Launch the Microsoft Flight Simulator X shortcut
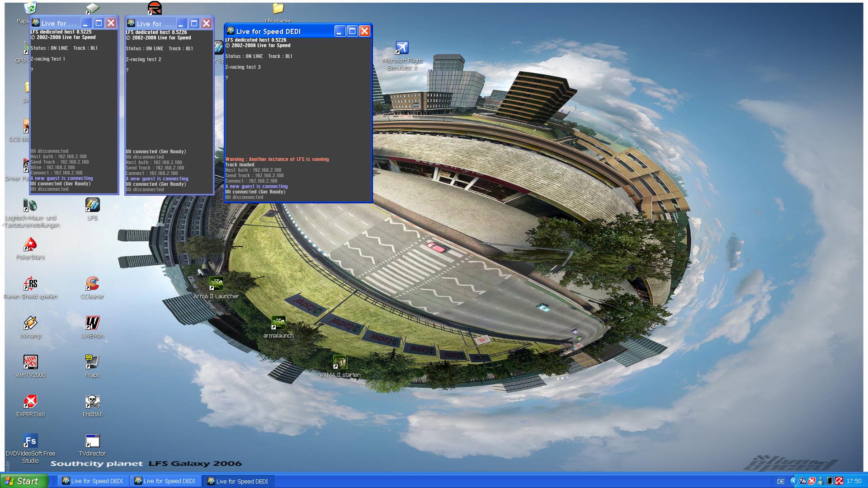Viewport: 868px width, 488px height. coord(402,48)
